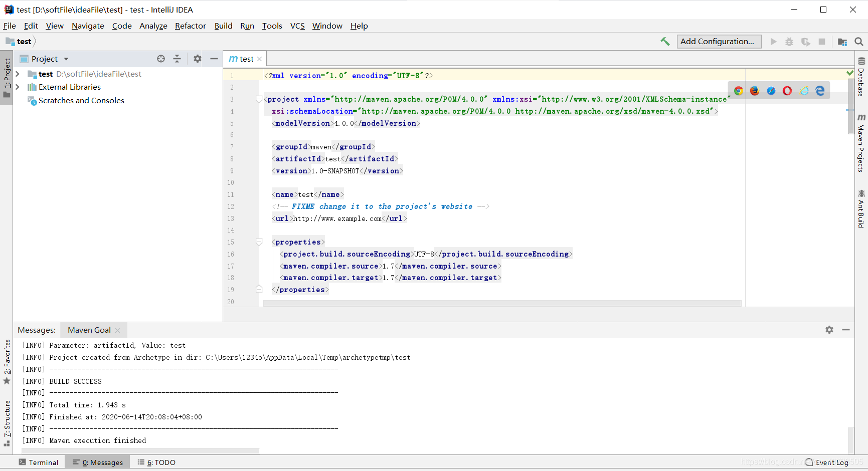This screenshot has width=868, height=471.
Task: Hide the Messages panel with minus icon
Action: 846,330
